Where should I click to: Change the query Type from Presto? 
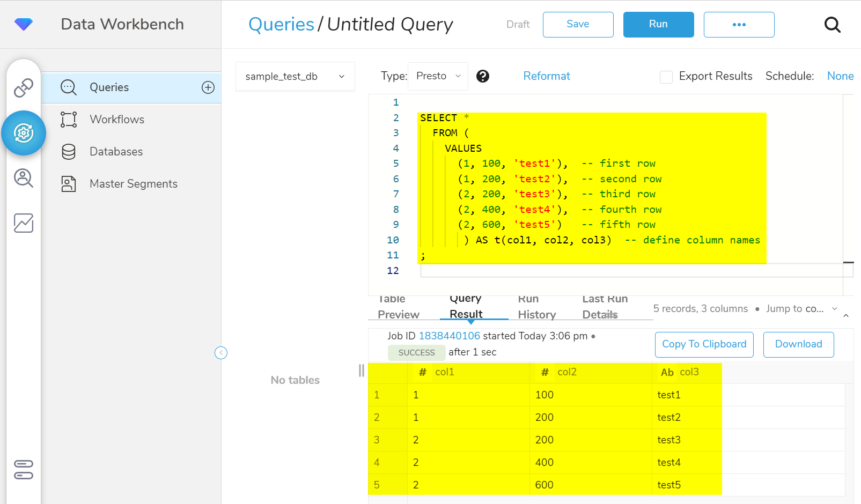(x=438, y=76)
